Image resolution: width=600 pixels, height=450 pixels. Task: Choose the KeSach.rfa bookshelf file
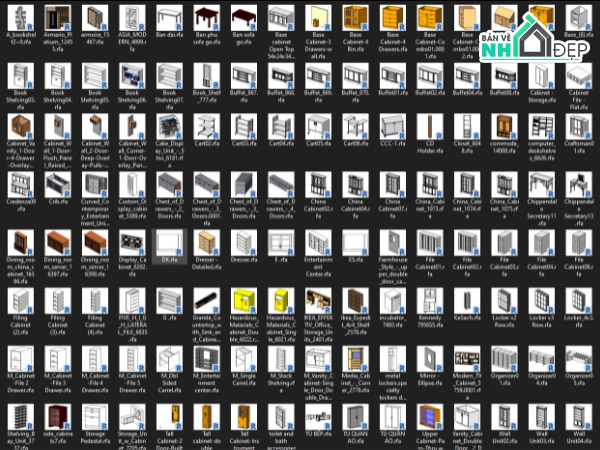click(466, 300)
